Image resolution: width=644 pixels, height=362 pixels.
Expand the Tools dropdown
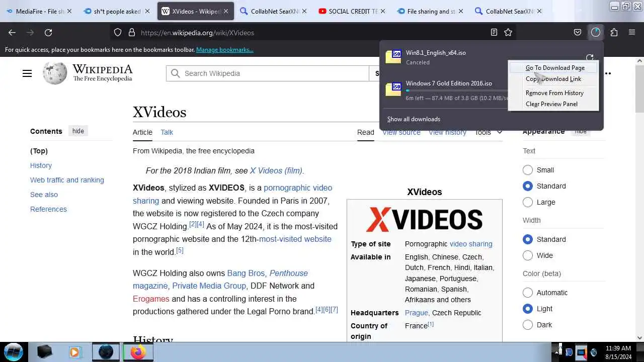pos(489,132)
